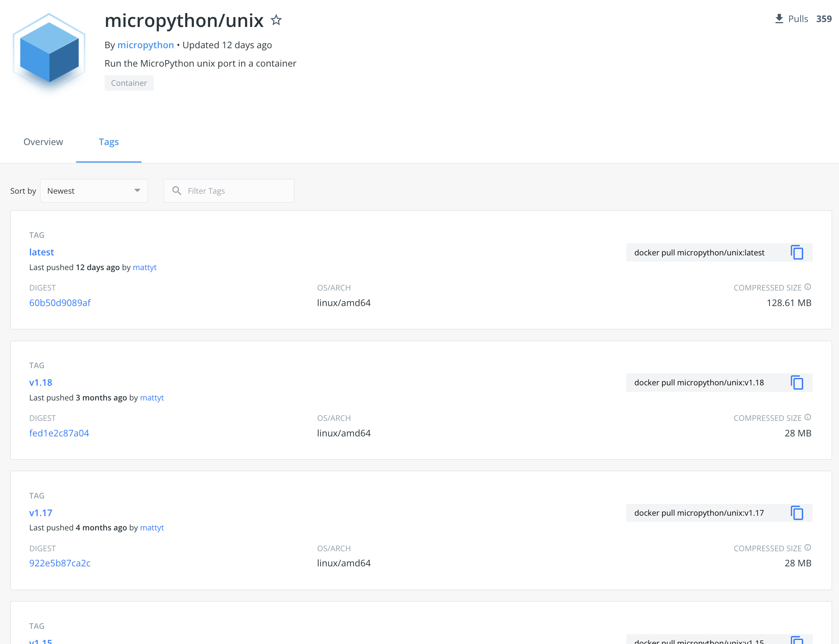This screenshot has width=839, height=644.
Task: Switch to the Overview tab
Action: click(43, 142)
